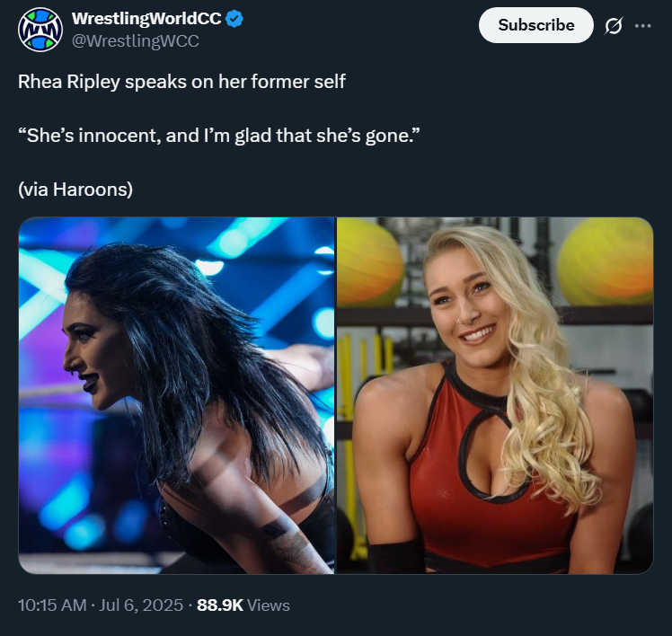Click the 'She's innocent' quote line
672x636 pixels.
[219, 136]
